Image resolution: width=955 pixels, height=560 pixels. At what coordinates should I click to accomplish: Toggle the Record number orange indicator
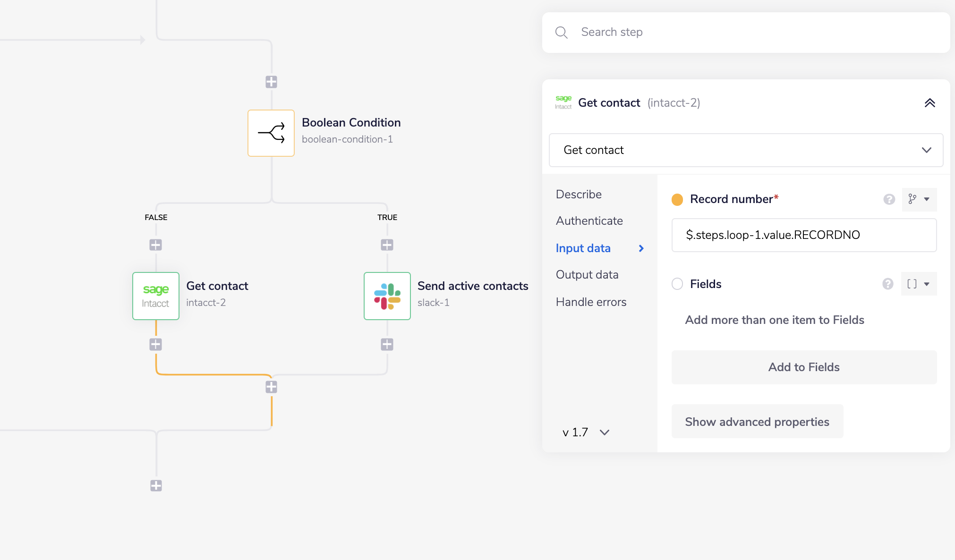coord(677,199)
